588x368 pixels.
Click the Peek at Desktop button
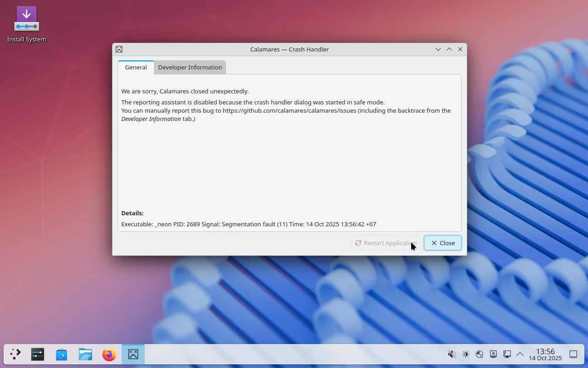[573, 354]
